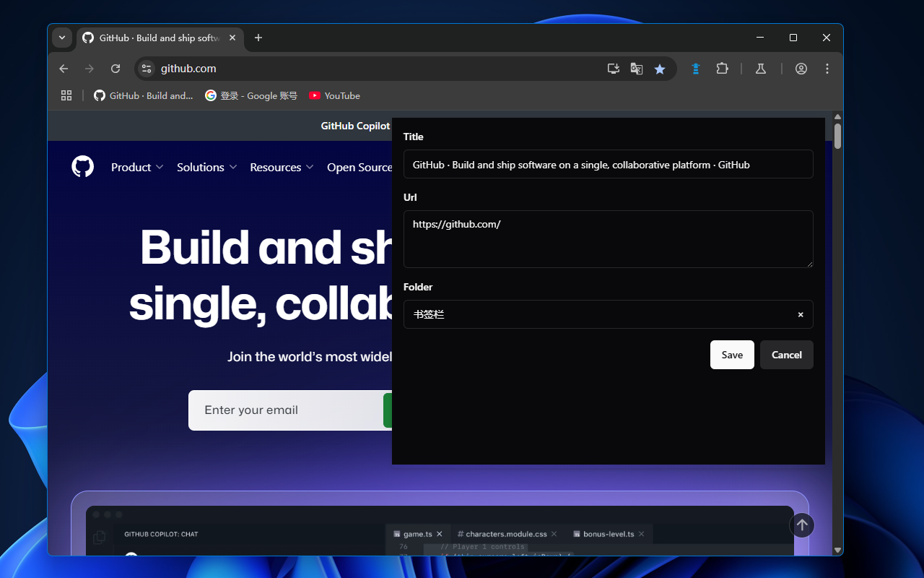Click the bookmark star icon
The image size is (924, 578).
(660, 69)
